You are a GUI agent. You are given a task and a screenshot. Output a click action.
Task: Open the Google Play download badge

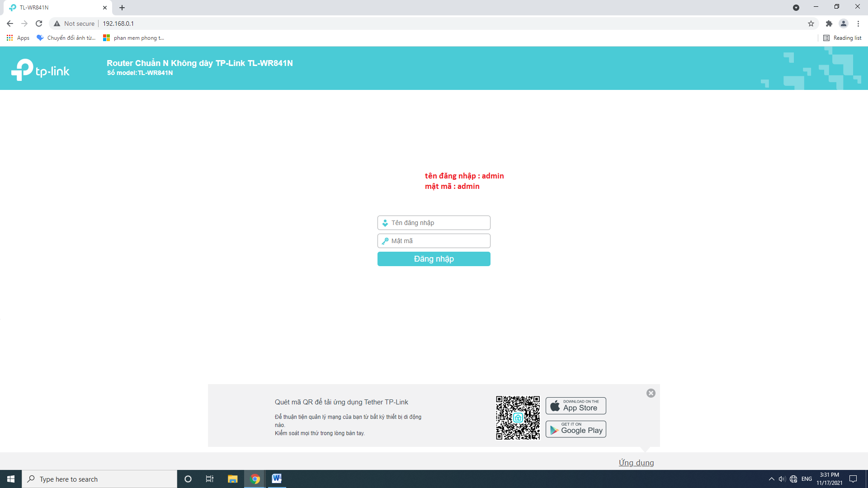[576, 429]
